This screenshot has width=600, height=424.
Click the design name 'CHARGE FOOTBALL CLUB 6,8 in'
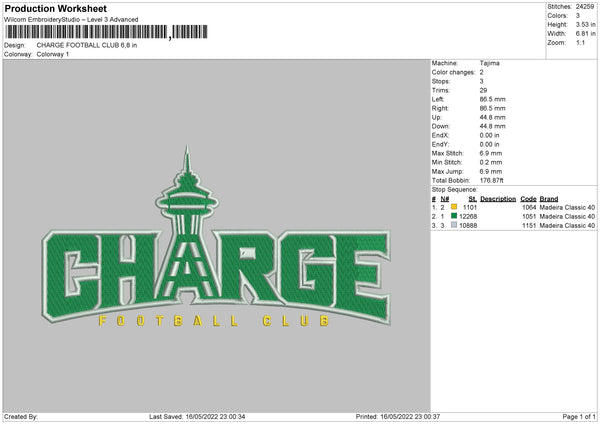point(87,45)
